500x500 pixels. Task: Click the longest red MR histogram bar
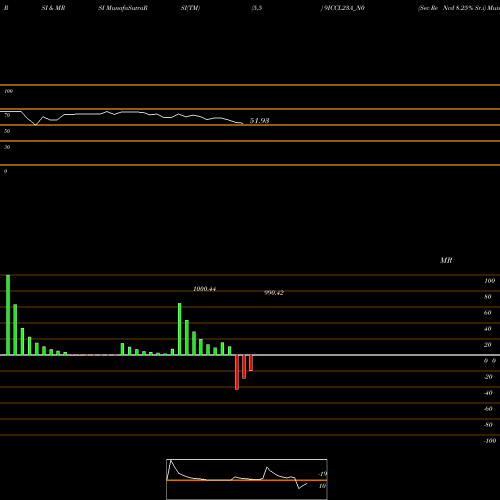(x=237, y=372)
